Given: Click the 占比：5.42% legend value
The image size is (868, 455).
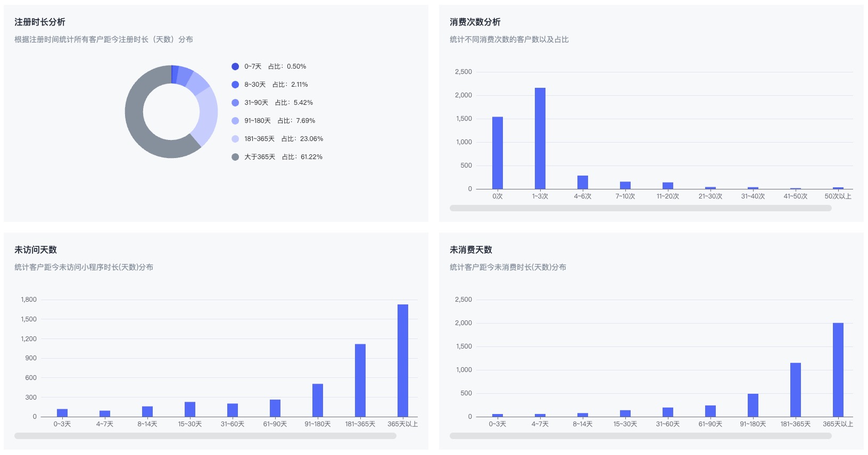Looking at the screenshot, I should pyautogui.click(x=294, y=103).
